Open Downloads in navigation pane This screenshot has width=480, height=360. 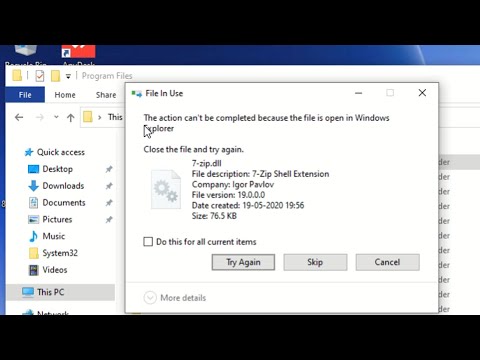tap(63, 186)
